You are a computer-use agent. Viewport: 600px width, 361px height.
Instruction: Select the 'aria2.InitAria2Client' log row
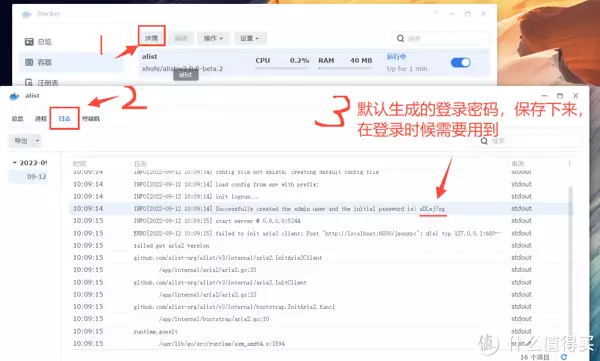click(320, 258)
